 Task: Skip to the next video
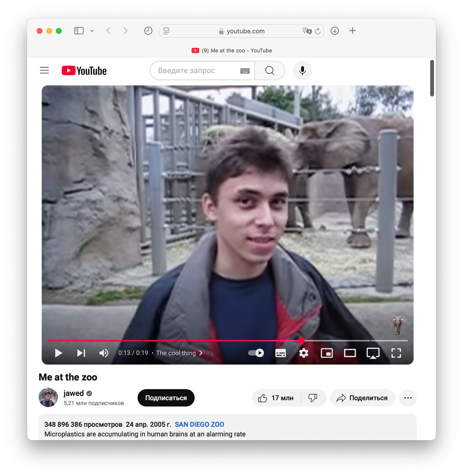point(81,353)
